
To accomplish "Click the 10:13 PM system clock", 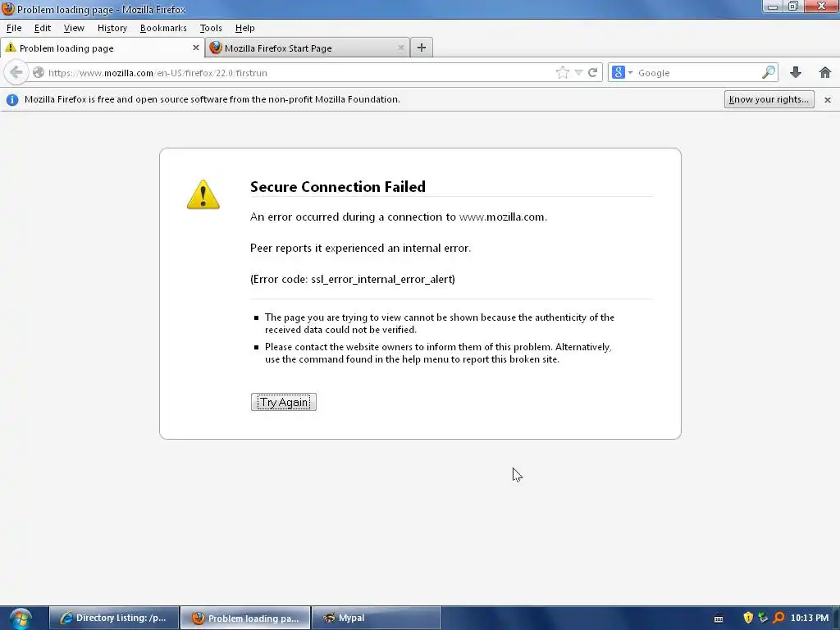I will 809,618.
